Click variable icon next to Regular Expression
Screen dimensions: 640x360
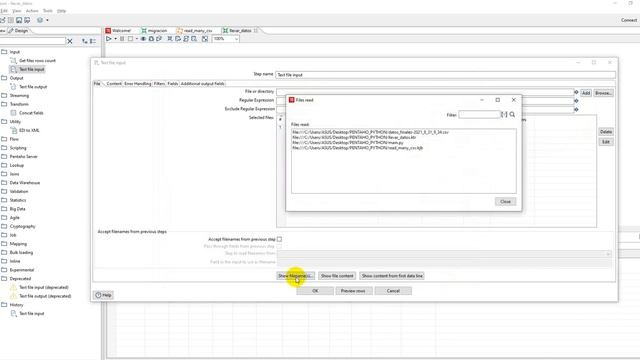point(576,101)
